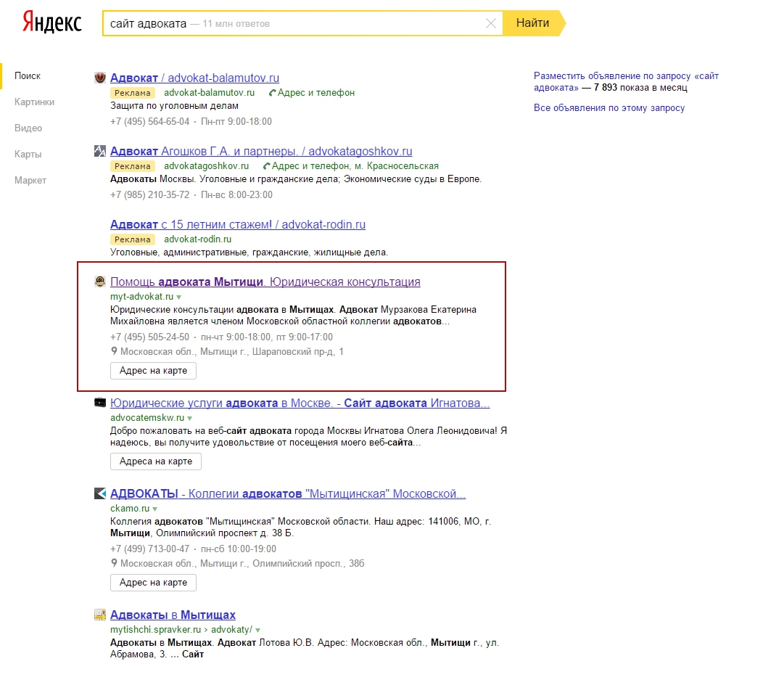
Task: Open 'Разместить объявление по запросу' link
Action: (626, 81)
